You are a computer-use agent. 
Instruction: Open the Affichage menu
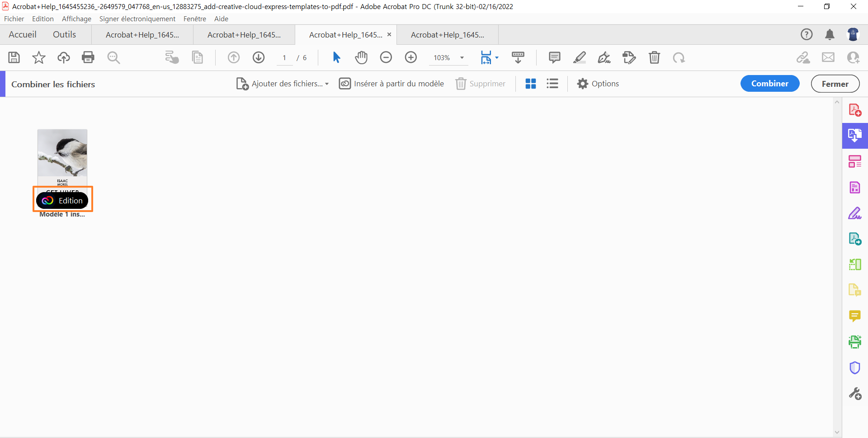[76, 19]
